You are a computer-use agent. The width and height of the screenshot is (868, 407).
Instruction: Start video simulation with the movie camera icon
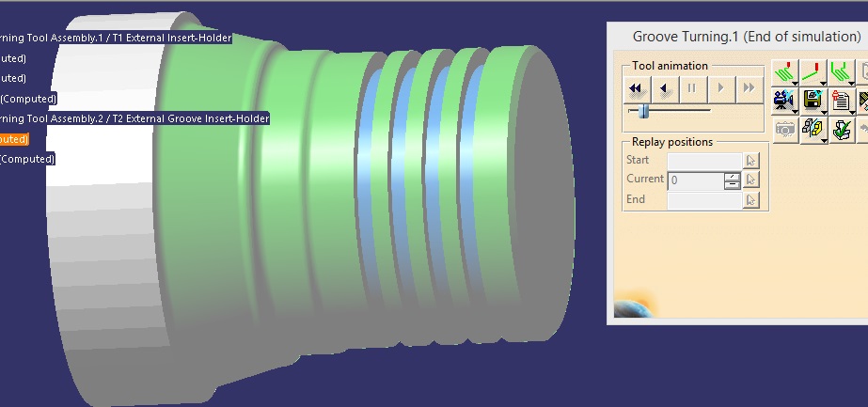click(x=783, y=100)
